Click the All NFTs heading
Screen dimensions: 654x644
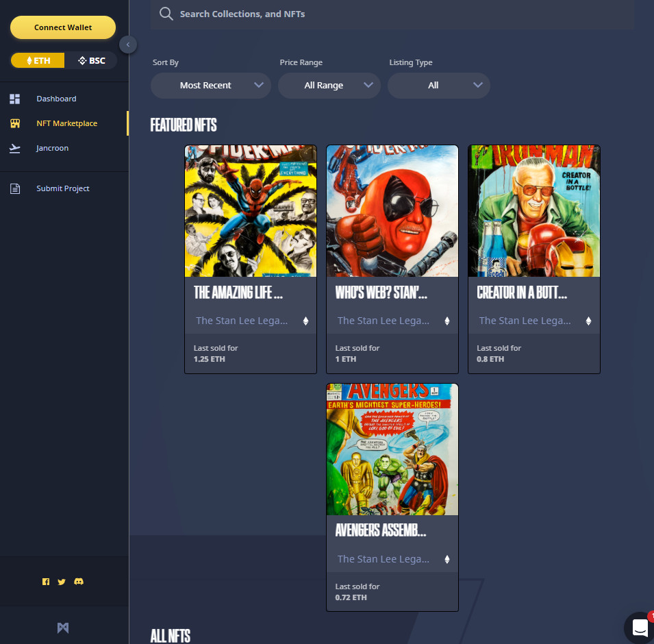(171, 636)
